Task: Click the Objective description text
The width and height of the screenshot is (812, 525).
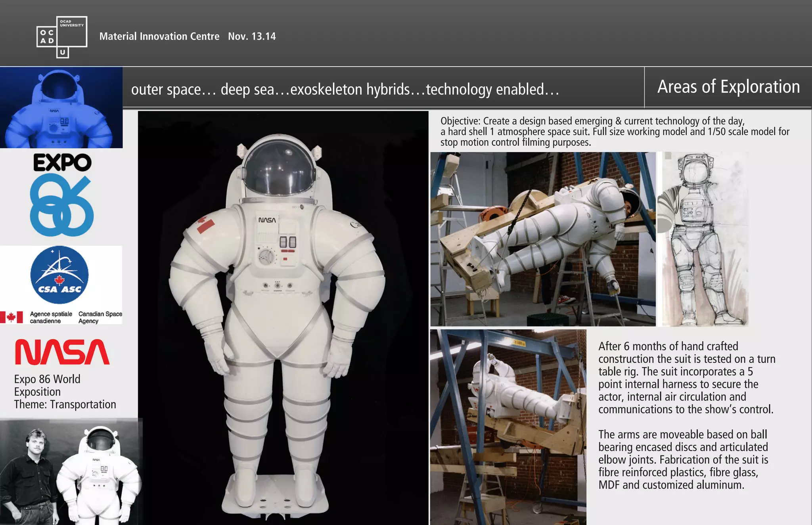Action: coord(615,132)
